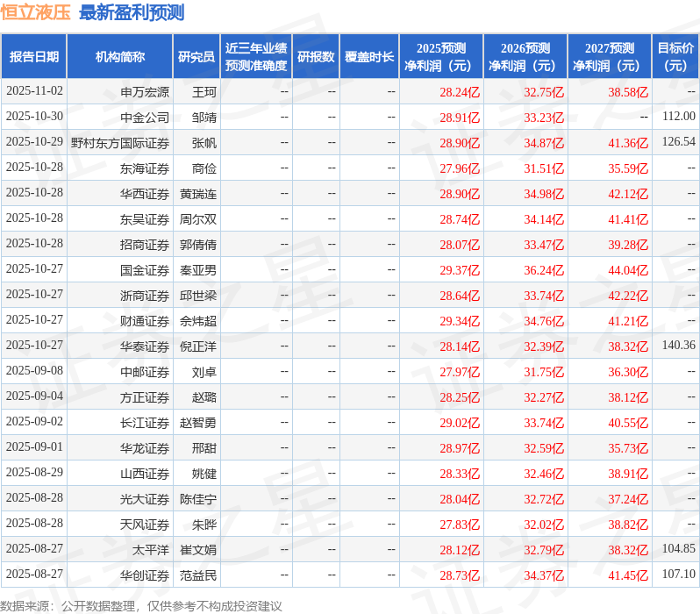Image resolution: width=700 pixels, height=614 pixels.
Task: Click target price 104.85
Action: (x=679, y=549)
